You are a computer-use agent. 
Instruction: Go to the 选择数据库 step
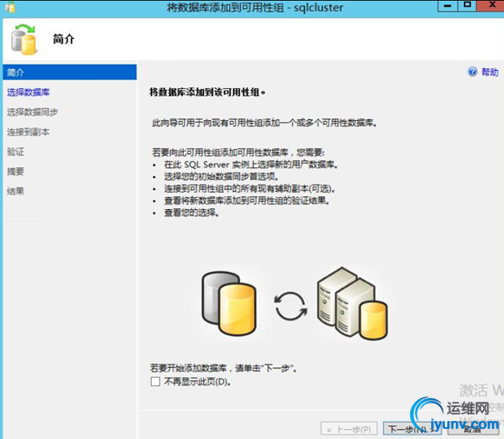pos(28,93)
